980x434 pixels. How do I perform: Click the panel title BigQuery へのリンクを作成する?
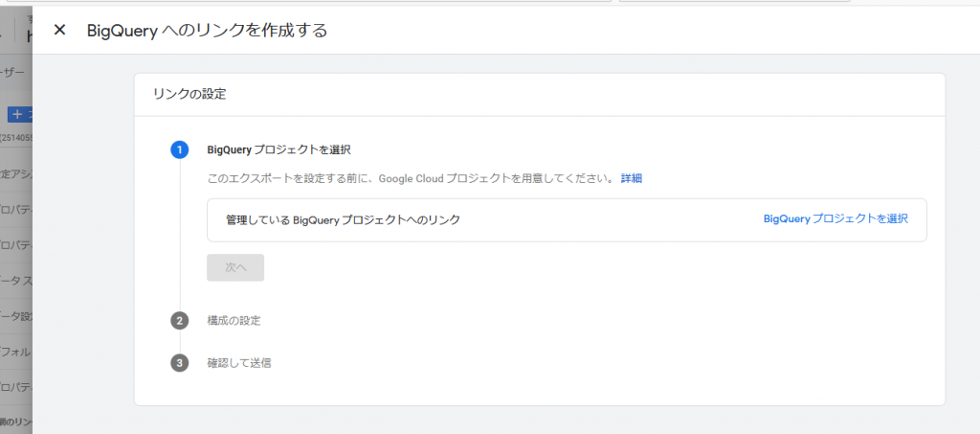tap(207, 31)
